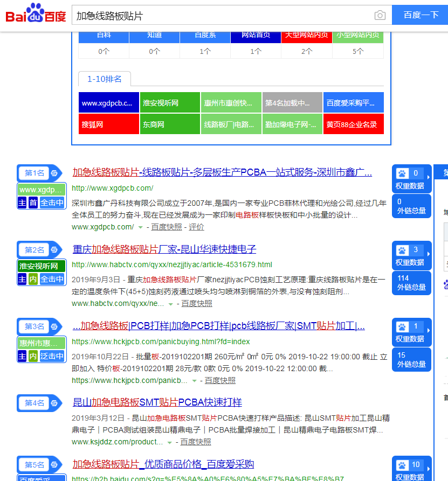Image resolution: width=448 pixels, height=481 pixels.
Task: Click http://www.xgdpcb.com/ green URL
Action: pos(112,188)
